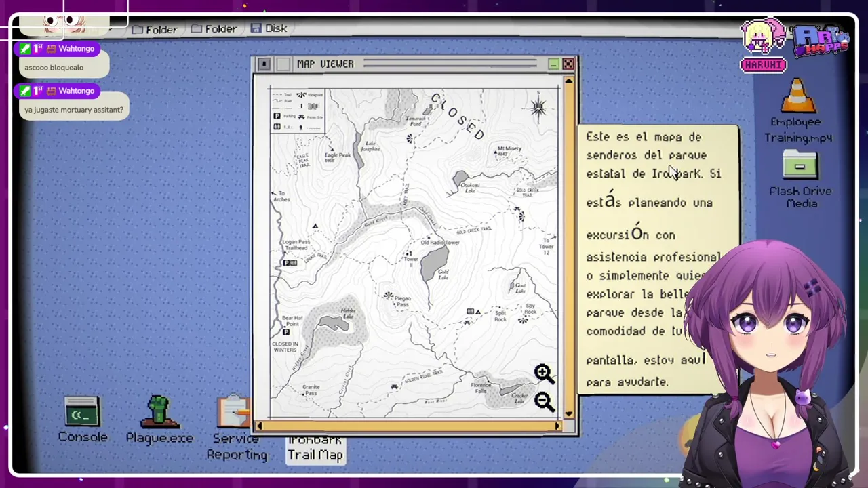Screen dimensions: 868x488
Task: Click the 'Florence Falls' label
Action: (x=479, y=388)
